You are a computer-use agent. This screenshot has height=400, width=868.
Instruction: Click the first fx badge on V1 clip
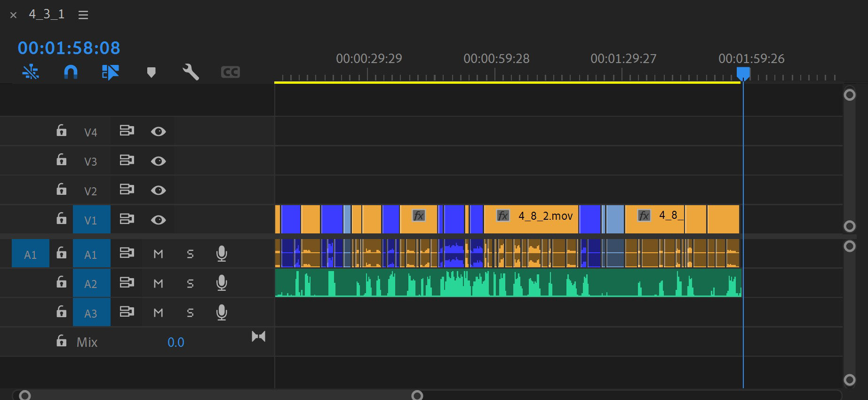click(418, 216)
